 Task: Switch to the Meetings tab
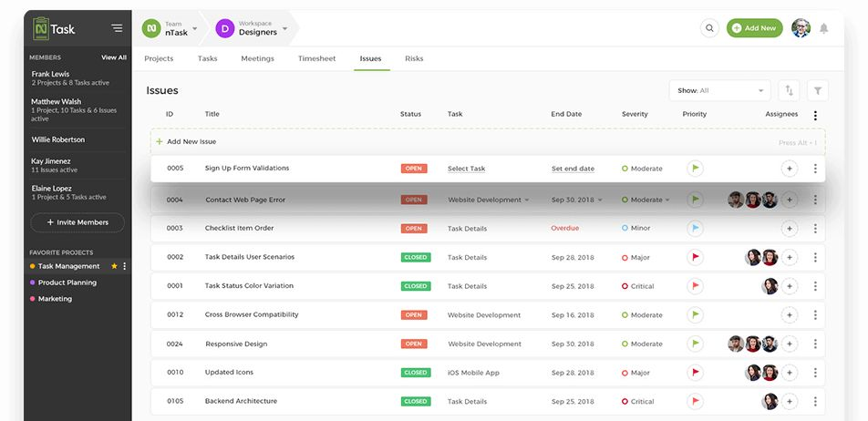click(x=257, y=58)
